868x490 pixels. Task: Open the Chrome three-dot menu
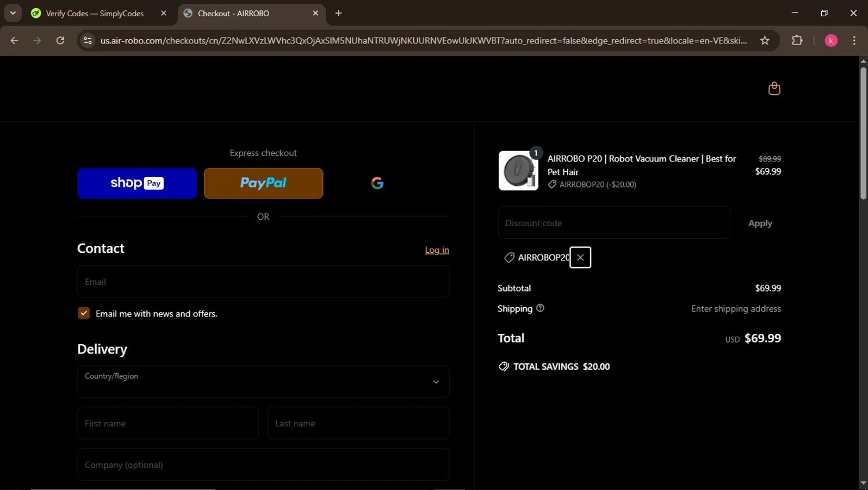tap(854, 40)
